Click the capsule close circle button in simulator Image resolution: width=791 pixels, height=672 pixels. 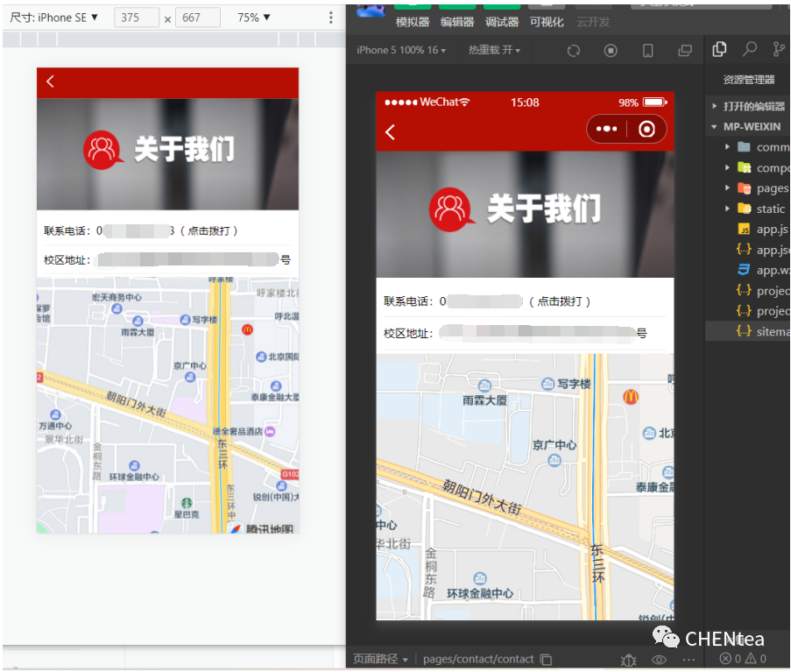pyautogui.click(x=646, y=129)
